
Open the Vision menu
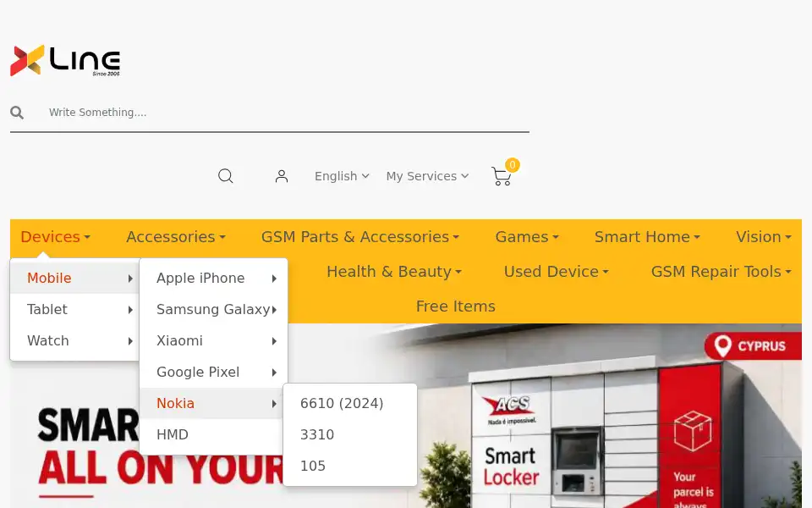(x=764, y=237)
